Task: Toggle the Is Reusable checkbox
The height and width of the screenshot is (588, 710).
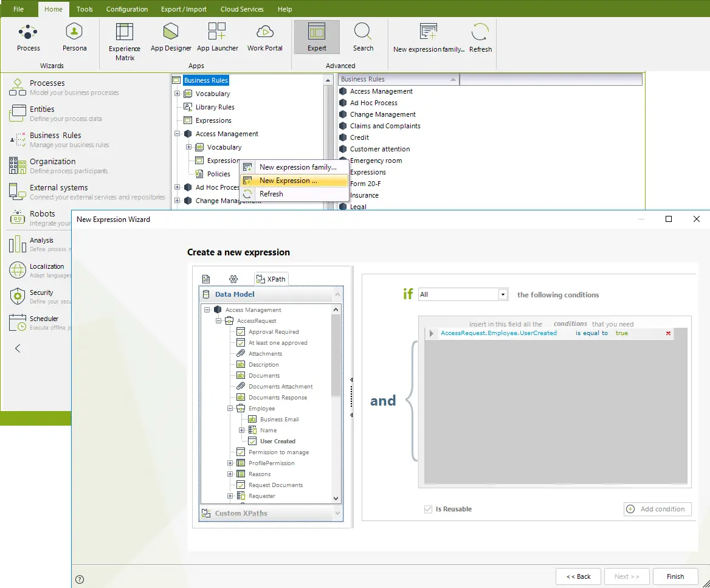Action: coord(428,509)
